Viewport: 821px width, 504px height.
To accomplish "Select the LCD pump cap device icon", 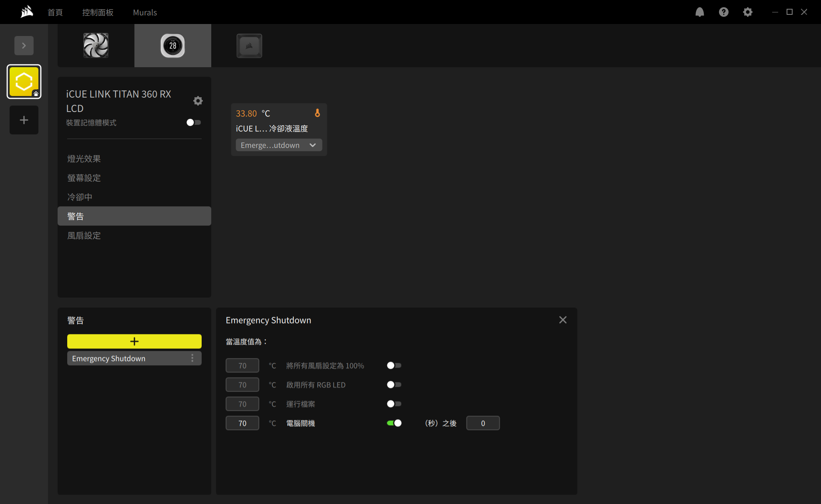I will click(172, 46).
